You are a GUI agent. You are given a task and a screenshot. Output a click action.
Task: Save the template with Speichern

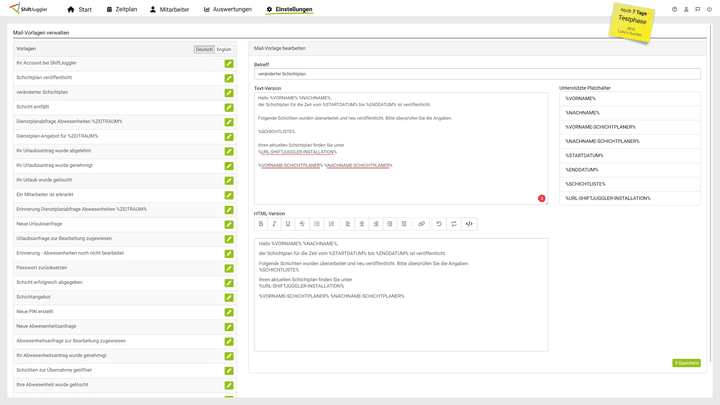tap(686, 363)
